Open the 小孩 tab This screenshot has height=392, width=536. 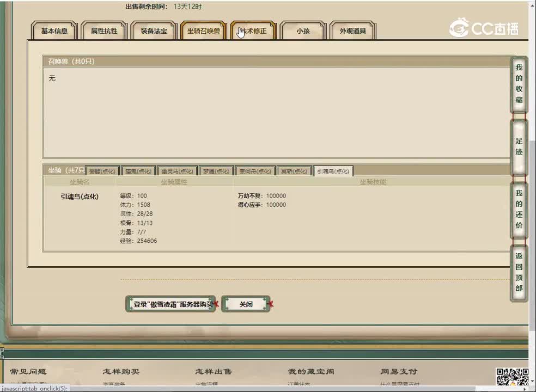coord(303,31)
